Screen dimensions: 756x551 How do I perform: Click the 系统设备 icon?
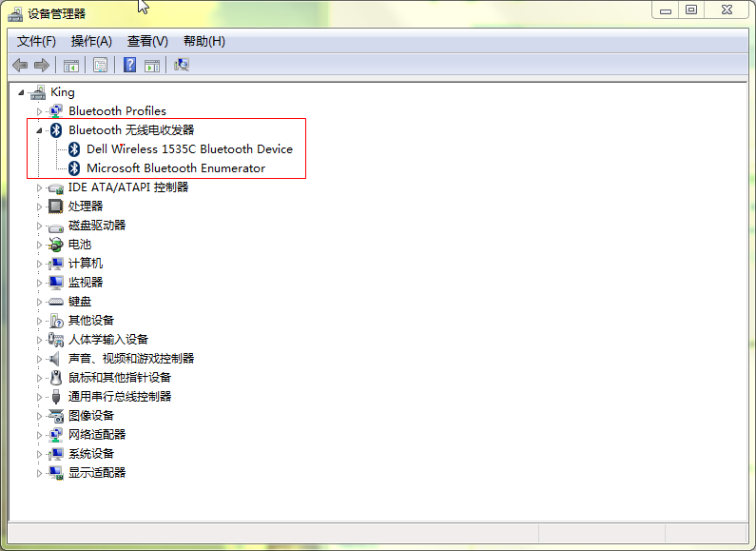[x=56, y=454]
